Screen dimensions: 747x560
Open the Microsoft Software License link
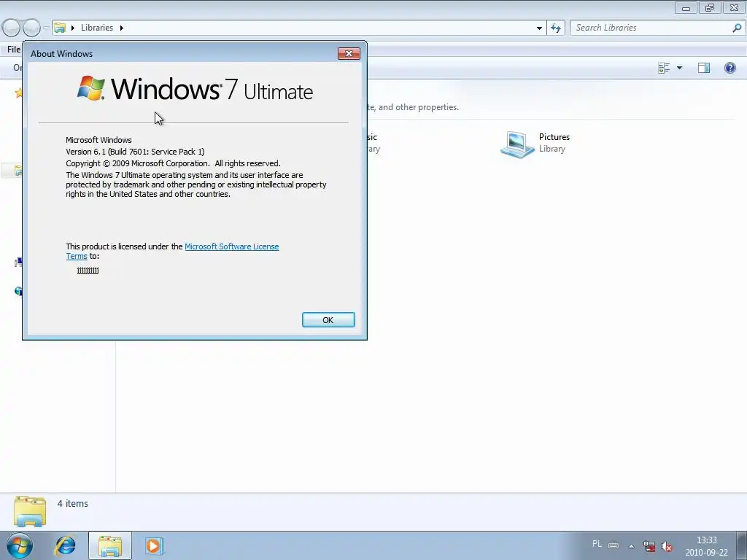(231, 246)
